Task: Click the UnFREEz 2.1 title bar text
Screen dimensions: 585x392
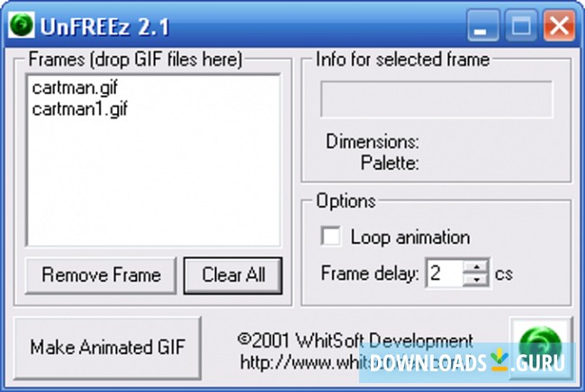Action: (104, 27)
